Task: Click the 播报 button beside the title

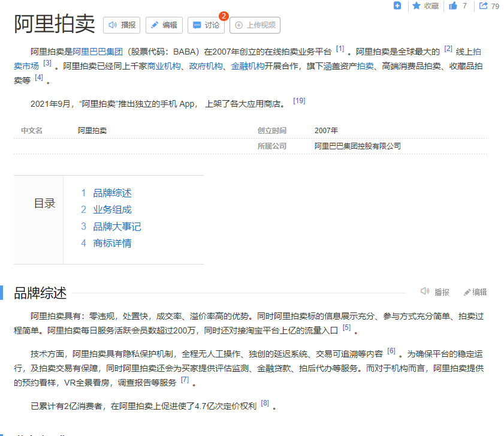Action: [x=122, y=25]
